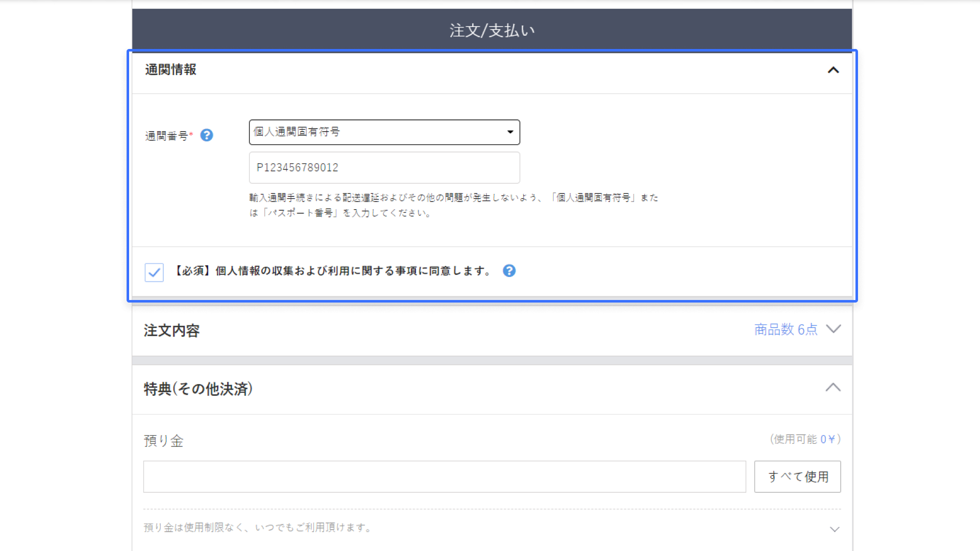Click the 特典(その他決済) section title

[198, 389]
